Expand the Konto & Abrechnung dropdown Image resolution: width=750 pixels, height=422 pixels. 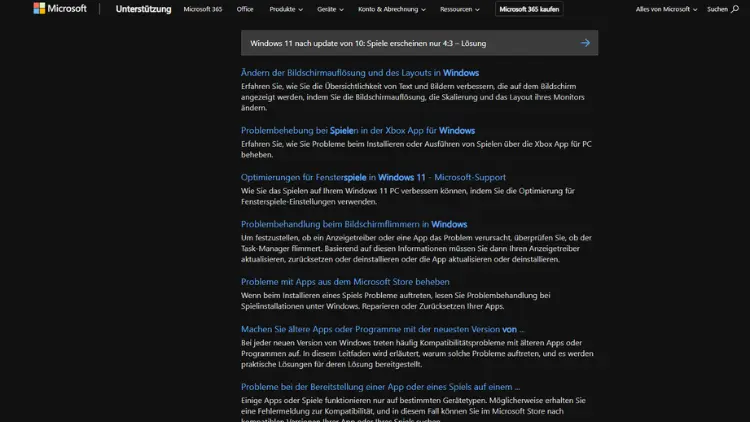click(391, 9)
